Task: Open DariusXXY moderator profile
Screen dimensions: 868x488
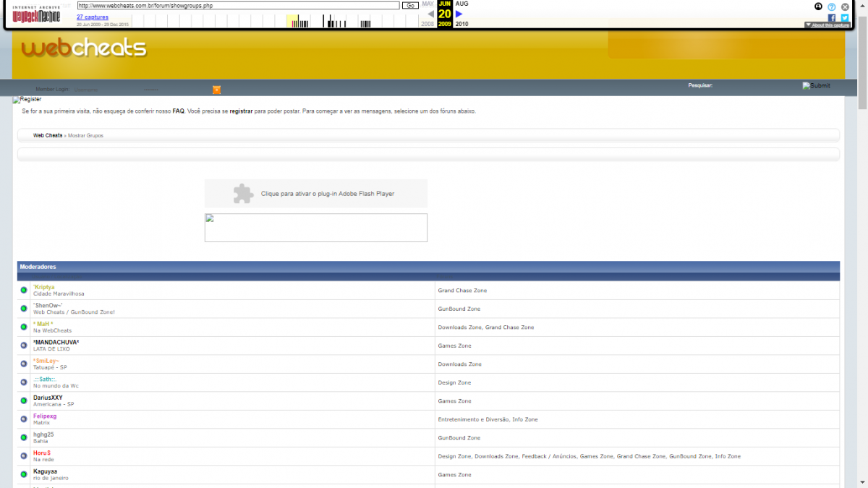Action: coord(48,397)
